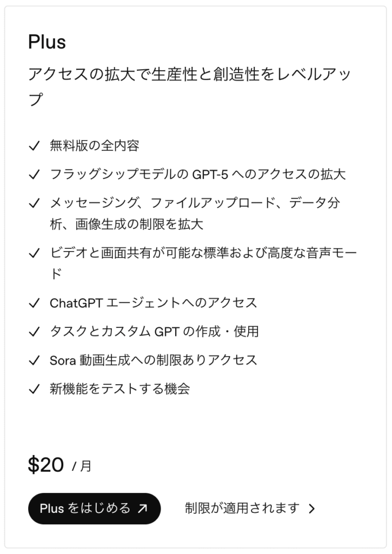Click the 無料版の全内容 feature text

coord(95,146)
